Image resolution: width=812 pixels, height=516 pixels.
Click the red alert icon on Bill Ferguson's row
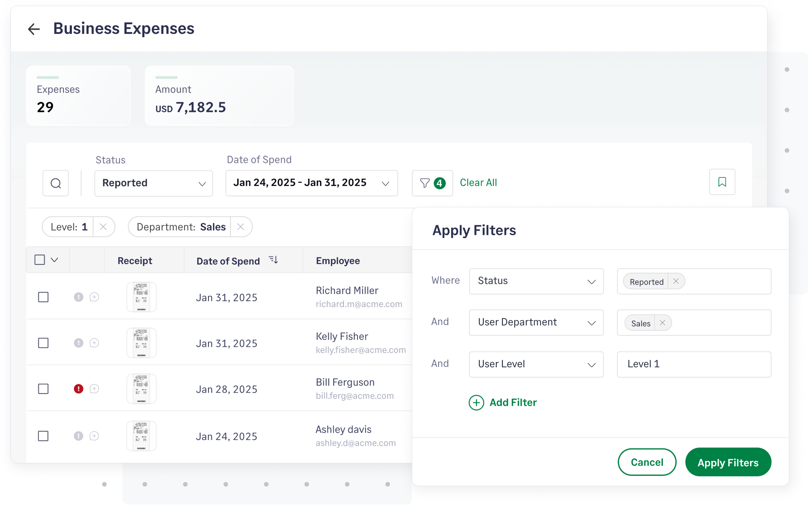click(x=79, y=389)
